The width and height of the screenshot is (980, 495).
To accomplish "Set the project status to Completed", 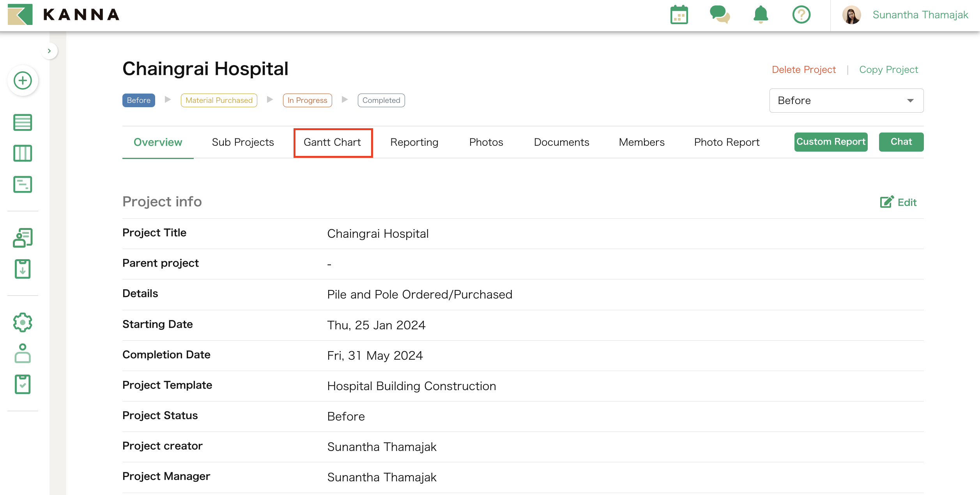I will coord(381,100).
